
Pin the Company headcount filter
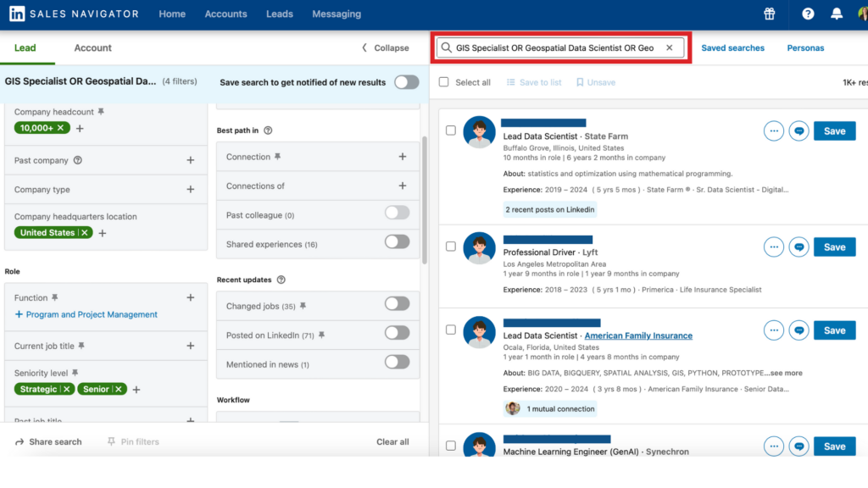pos(101,112)
